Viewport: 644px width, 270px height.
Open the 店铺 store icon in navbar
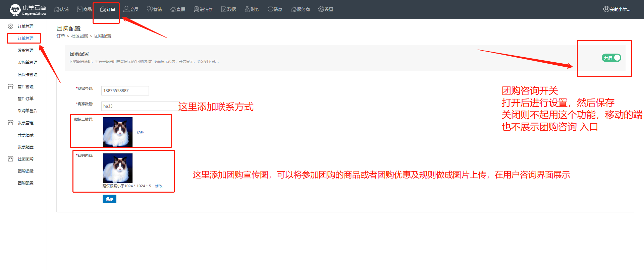tap(57, 9)
